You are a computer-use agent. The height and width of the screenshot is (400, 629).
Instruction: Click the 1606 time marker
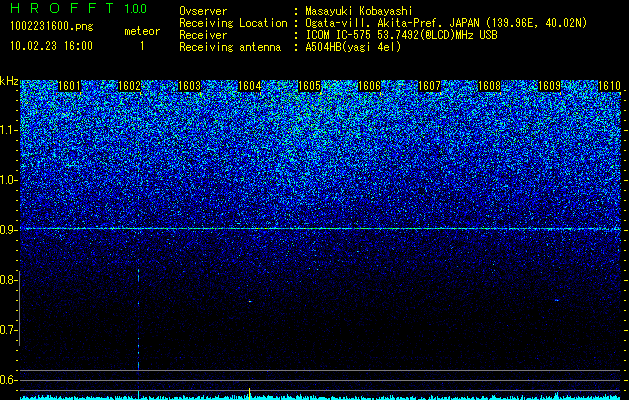[369, 86]
